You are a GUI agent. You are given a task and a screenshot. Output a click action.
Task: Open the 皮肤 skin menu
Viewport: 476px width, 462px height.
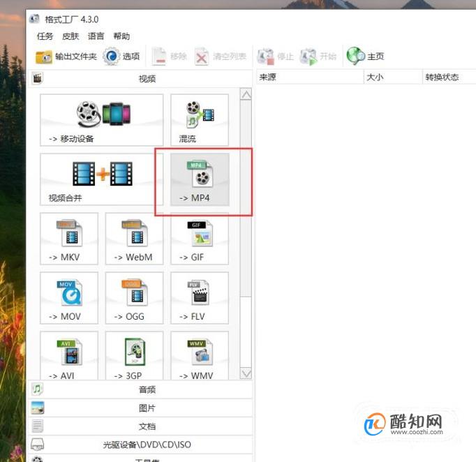70,36
